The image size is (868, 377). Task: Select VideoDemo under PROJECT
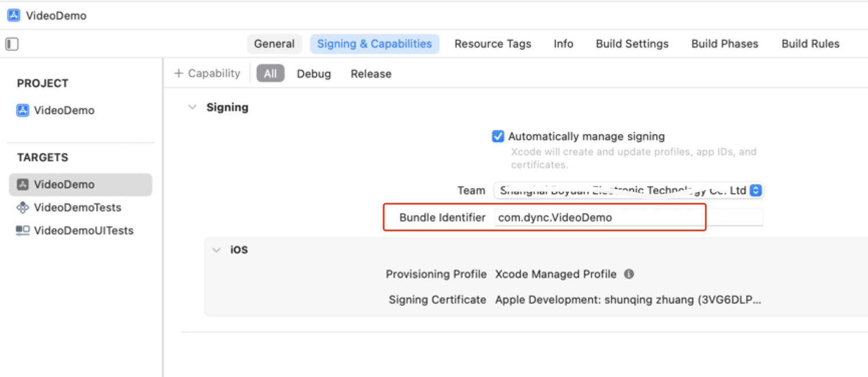coord(64,111)
